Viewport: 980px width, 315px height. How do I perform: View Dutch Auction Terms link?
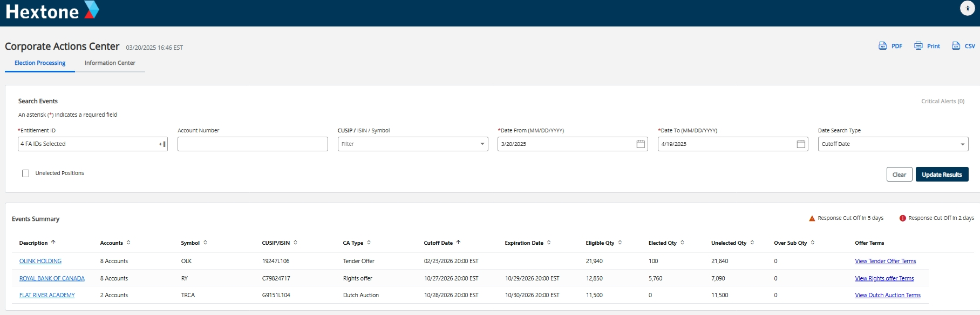tap(888, 295)
